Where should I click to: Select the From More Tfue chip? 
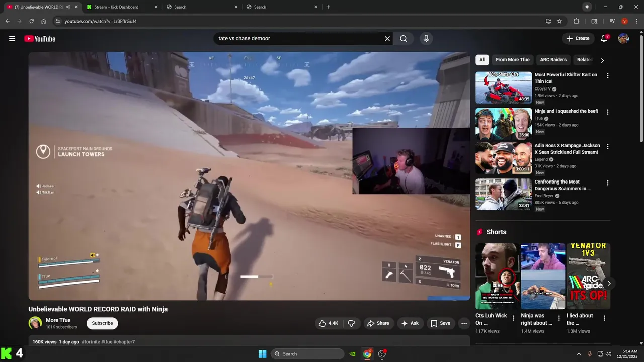[x=513, y=60]
